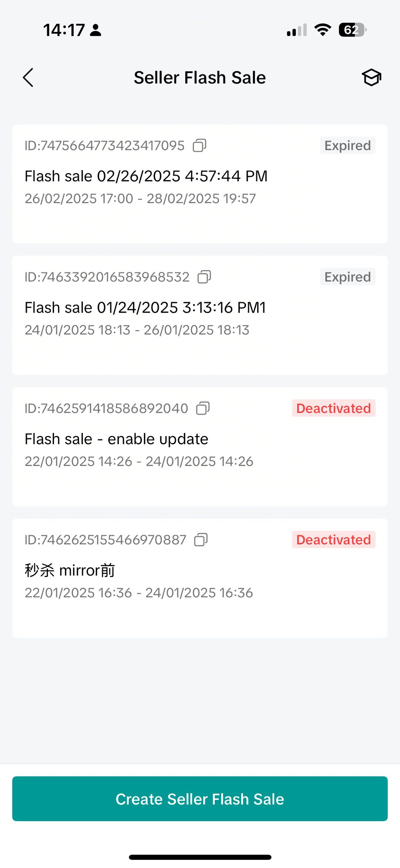The width and height of the screenshot is (400, 868).
Task: Copy flash sale ID ending in 970887
Action: 201,540
